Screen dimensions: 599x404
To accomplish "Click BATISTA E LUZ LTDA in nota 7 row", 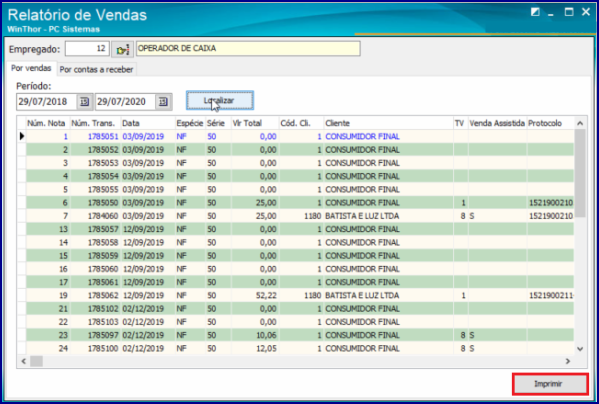I will pos(362,216).
